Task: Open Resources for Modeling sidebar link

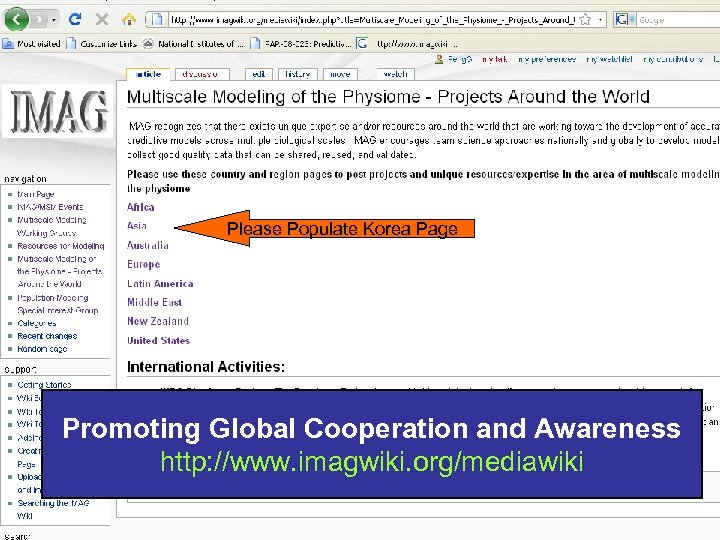Action: (61, 246)
